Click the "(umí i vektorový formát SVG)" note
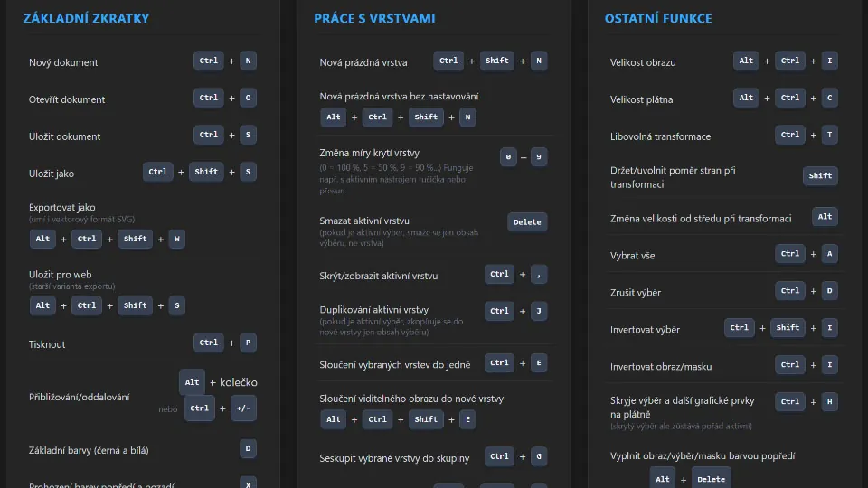 point(82,219)
